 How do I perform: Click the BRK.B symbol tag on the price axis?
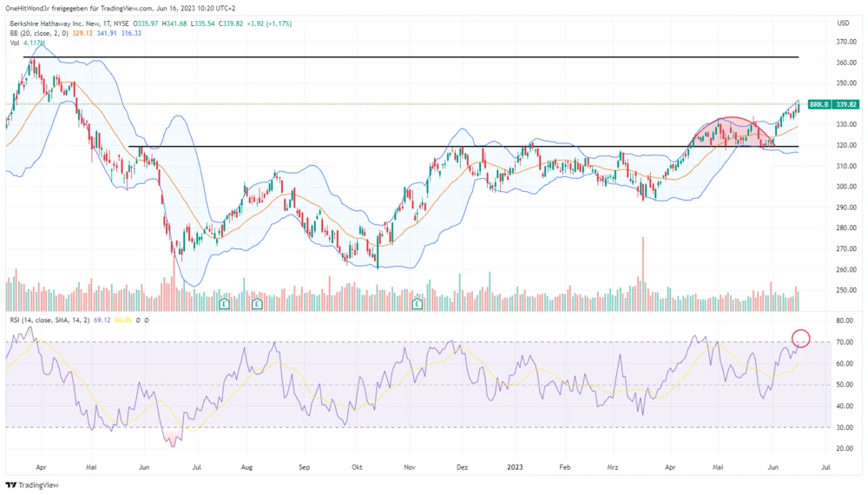[x=819, y=104]
